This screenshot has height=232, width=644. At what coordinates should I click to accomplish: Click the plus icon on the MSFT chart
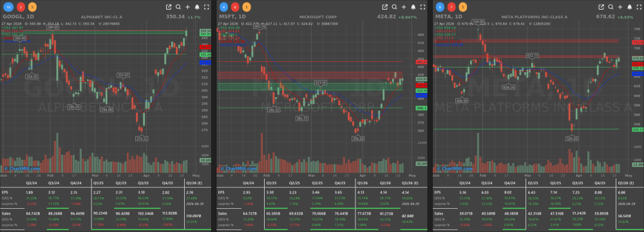click(x=404, y=7)
